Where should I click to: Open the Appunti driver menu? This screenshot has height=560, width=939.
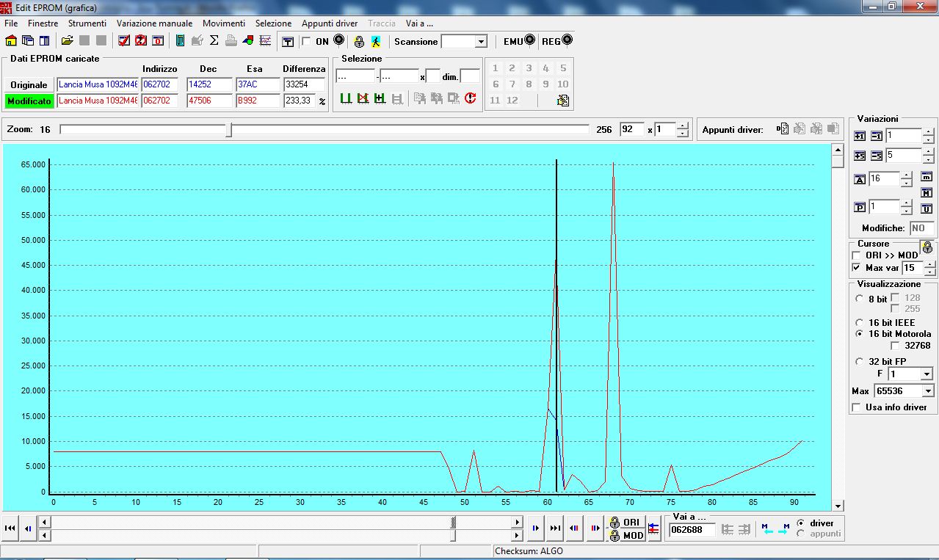330,23
